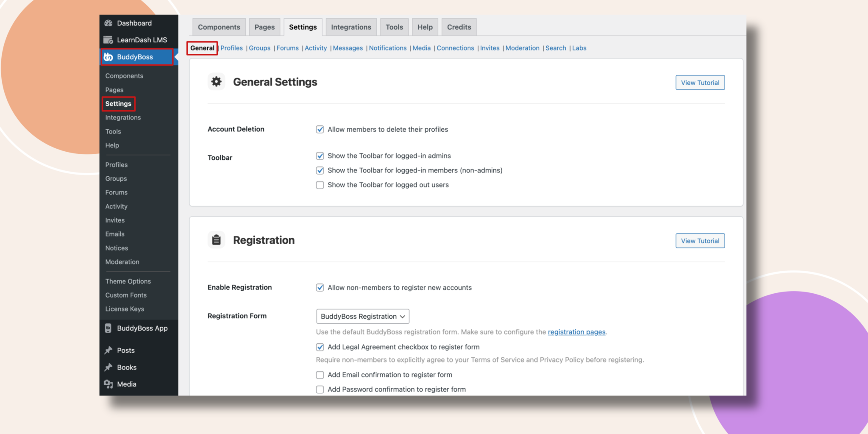The height and width of the screenshot is (434, 868).
Task: Click the Posts pushpin icon
Action: [108, 350]
